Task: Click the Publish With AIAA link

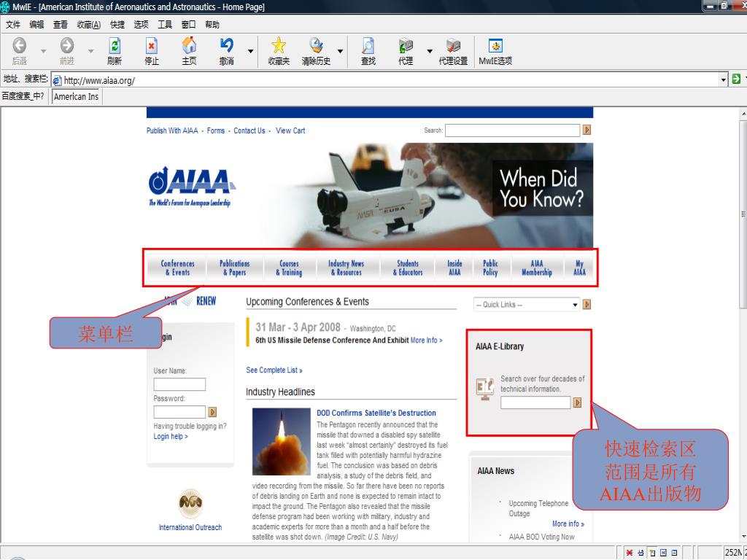Action: tap(172, 131)
